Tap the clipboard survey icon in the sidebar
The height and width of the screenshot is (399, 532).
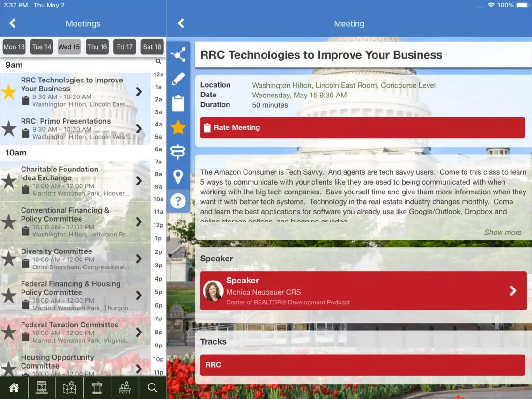(178, 103)
